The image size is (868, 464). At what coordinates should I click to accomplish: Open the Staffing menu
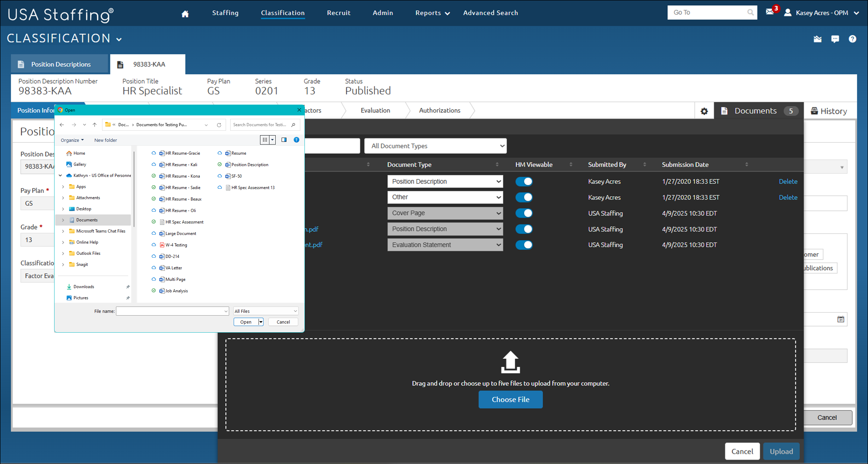[225, 13]
